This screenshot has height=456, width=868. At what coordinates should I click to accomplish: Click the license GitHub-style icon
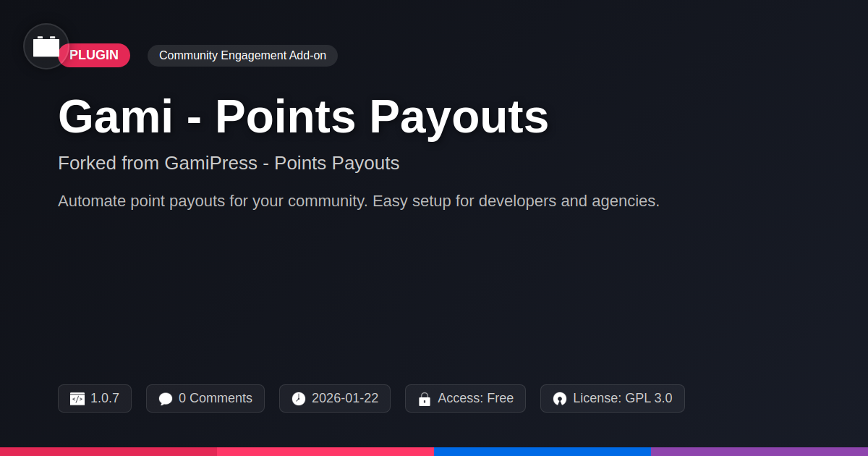point(560,399)
